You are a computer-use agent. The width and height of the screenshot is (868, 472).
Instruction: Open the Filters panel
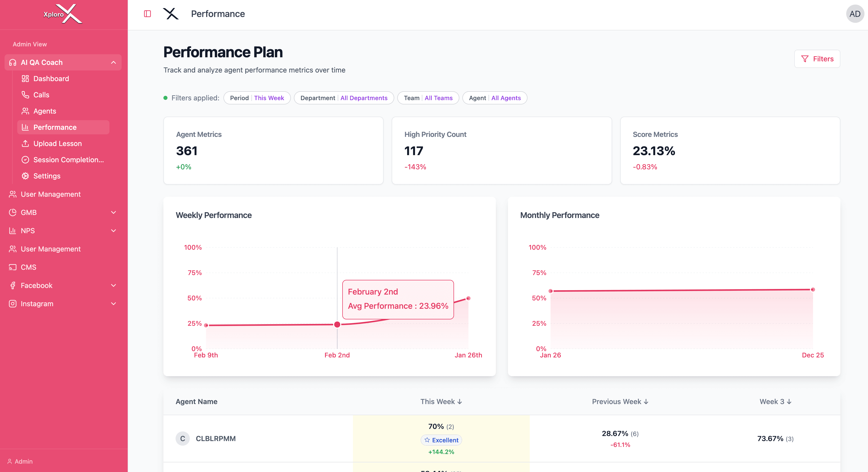(817, 59)
